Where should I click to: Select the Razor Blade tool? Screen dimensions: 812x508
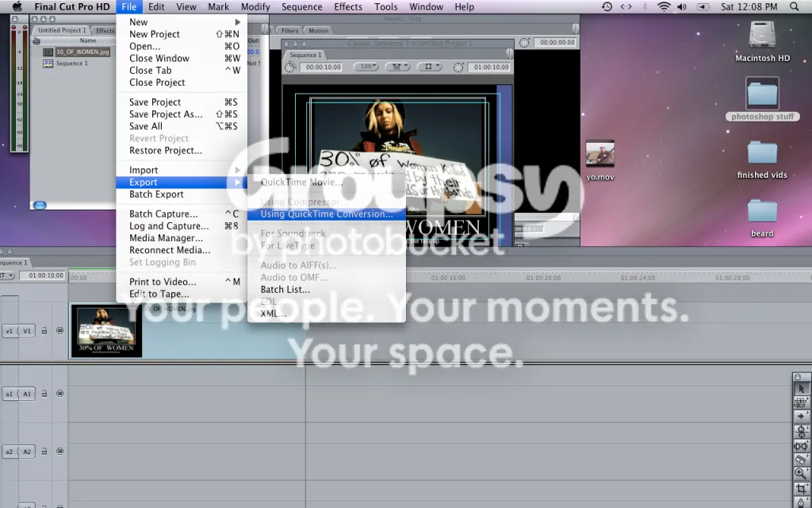point(801,460)
